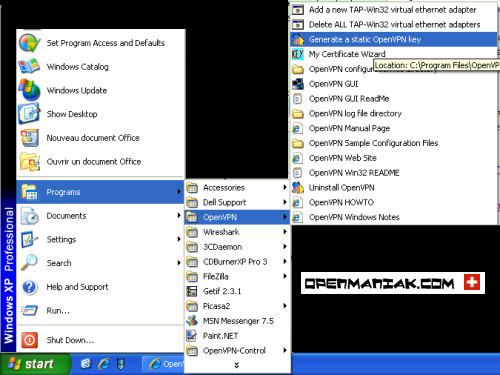This screenshot has height=375, width=500.
Task: Expand the OpenVPN-Control submenu arrow
Action: point(285,350)
